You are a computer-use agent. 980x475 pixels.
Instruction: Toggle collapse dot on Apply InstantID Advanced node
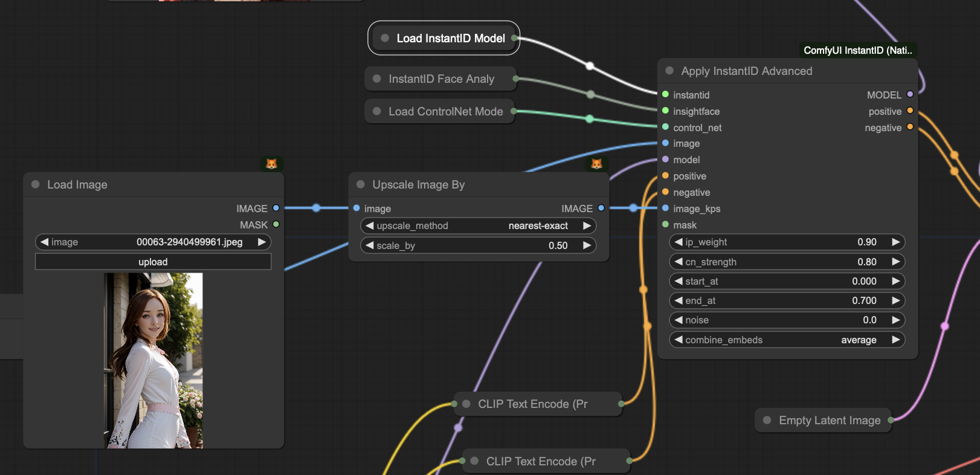tap(669, 71)
